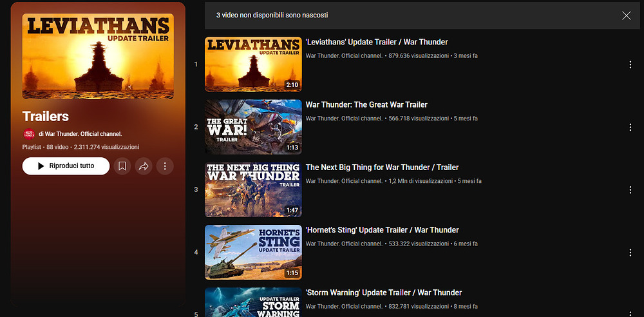Open channel name under The Great War title
Screen dimensions: 644x317
pyautogui.click(x=344, y=119)
